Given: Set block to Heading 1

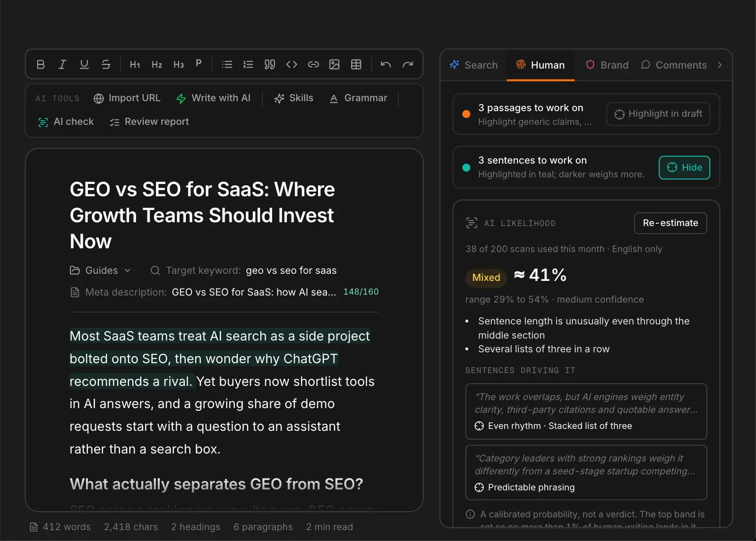Looking at the screenshot, I should (x=135, y=64).
